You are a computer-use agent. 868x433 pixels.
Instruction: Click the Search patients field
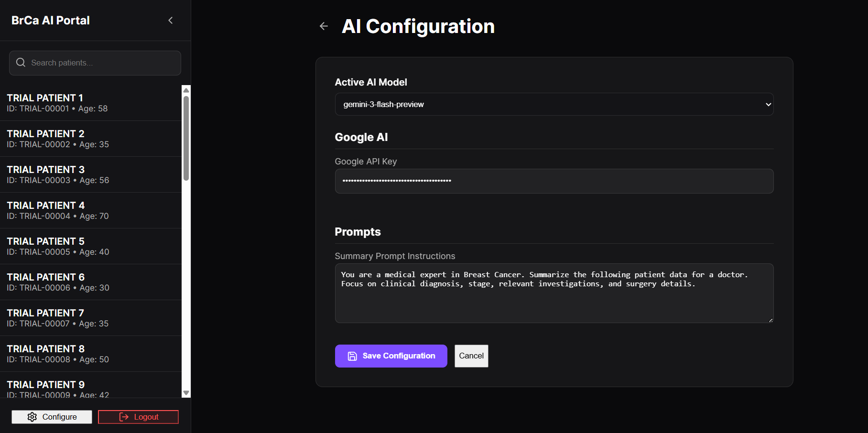tap(100, 63)
